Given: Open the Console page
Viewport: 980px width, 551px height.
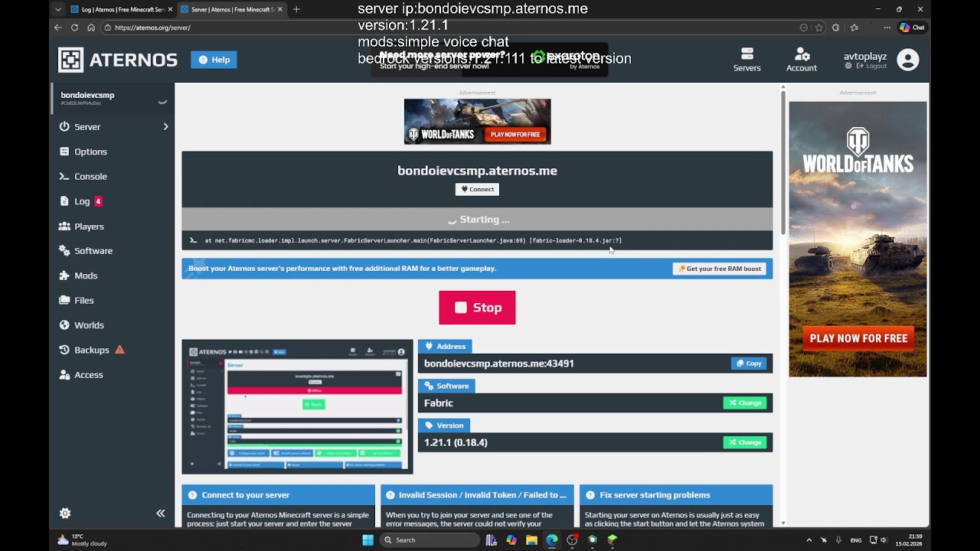Looking at the screenshot, I should coord(90,177).
